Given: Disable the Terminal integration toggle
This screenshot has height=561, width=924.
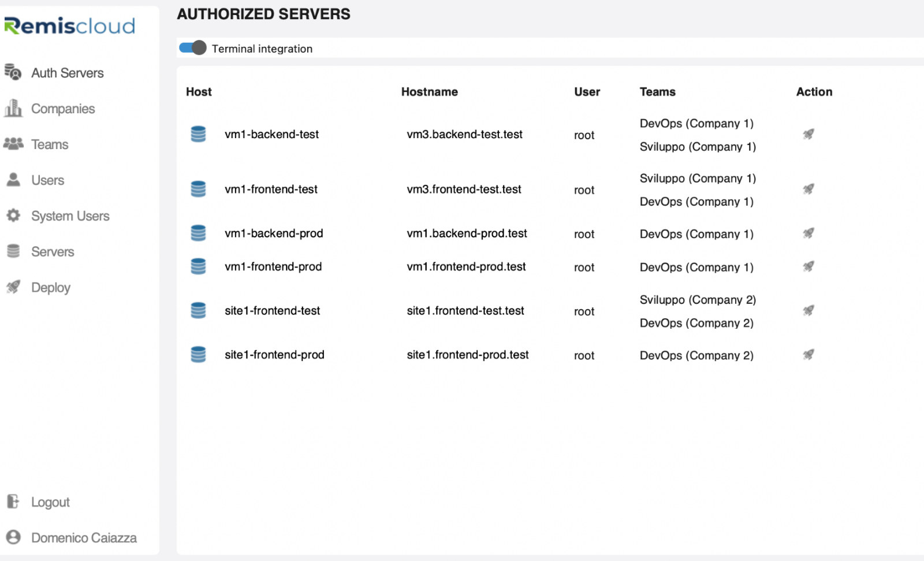Looking at the screenshot, I should [192, 49].
